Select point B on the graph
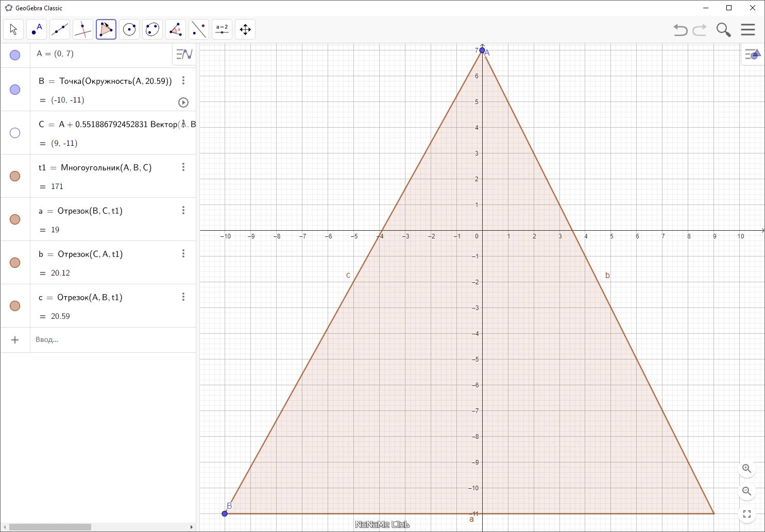765x532 pixels. point(225,513)
